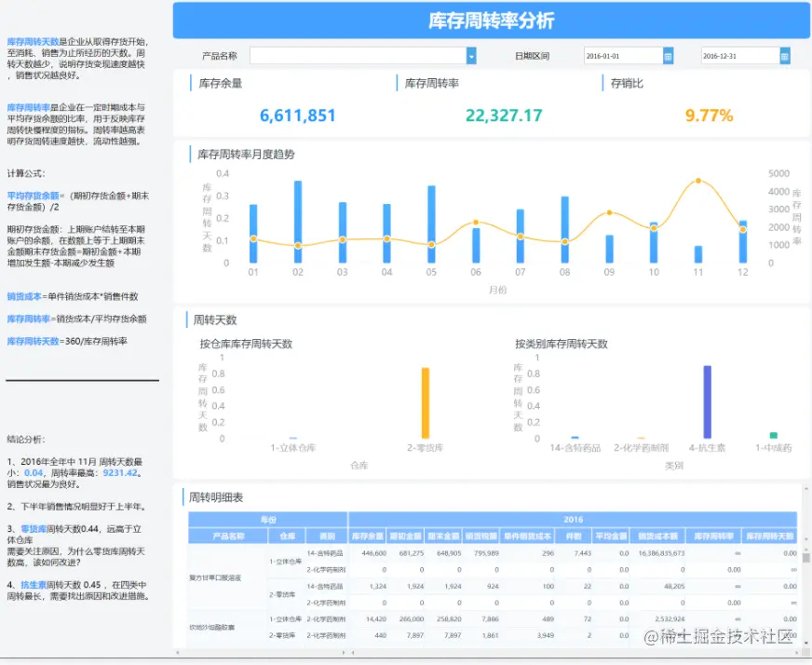Image resolution: width=812 pixels, height=665 pixels.
Task: Click the page scrollbar up arrow
Action: (x=805, y=488)
